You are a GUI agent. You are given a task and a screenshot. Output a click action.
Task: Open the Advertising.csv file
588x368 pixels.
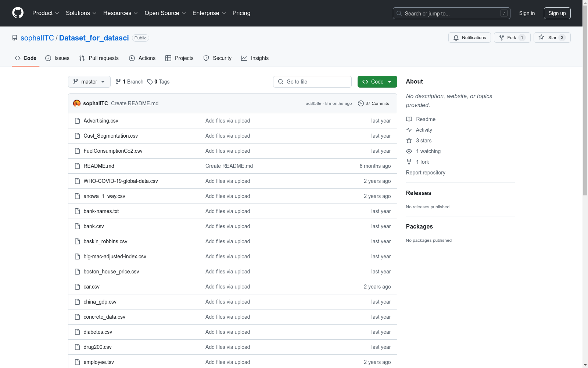101,121
